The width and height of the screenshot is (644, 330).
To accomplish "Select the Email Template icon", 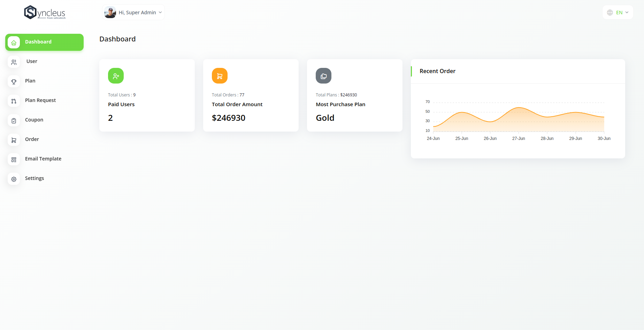I will click(14, 159).
